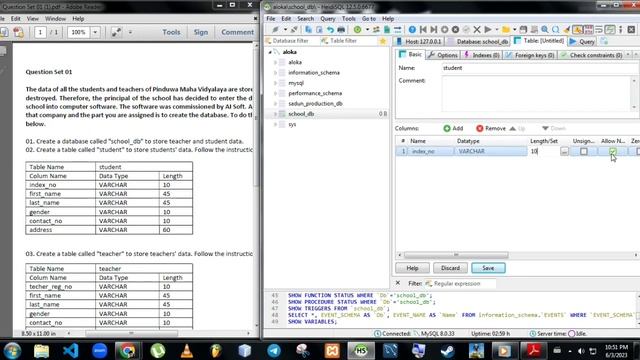Open the zoom percentage dropdown in Adobe Reader
This screenshot has height=360, width=640.
pyautogui.click(x=95, y=32)
